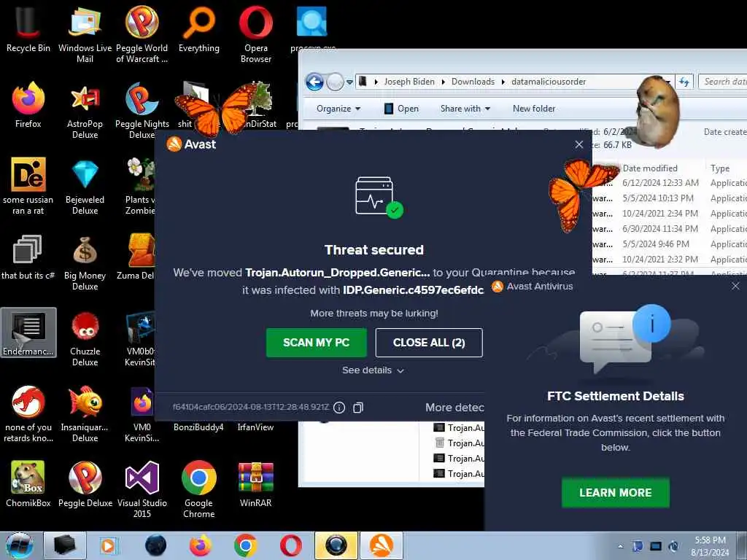
Task: Select AstroPop Deluxe desktop icon
Action: click(85, 111)
